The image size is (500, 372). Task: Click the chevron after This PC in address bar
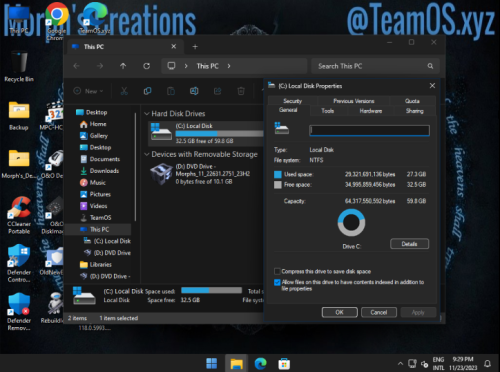[229, 66]
